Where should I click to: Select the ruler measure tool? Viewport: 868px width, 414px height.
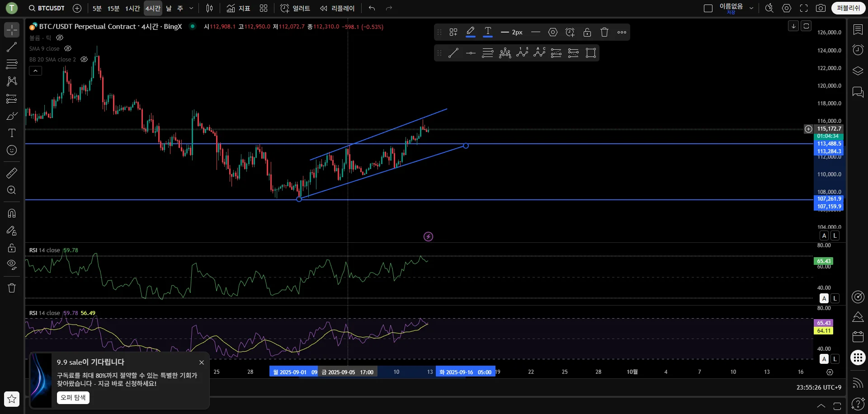(12, 173)
